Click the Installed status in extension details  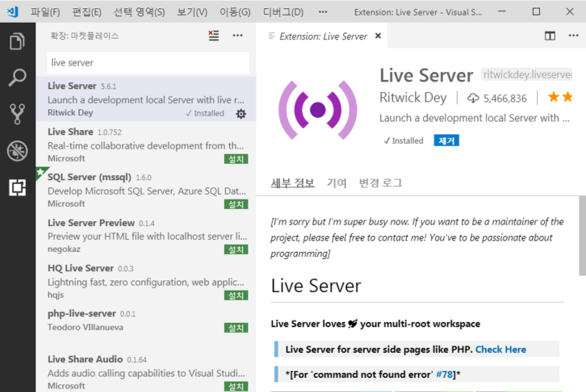pos(404,141)
